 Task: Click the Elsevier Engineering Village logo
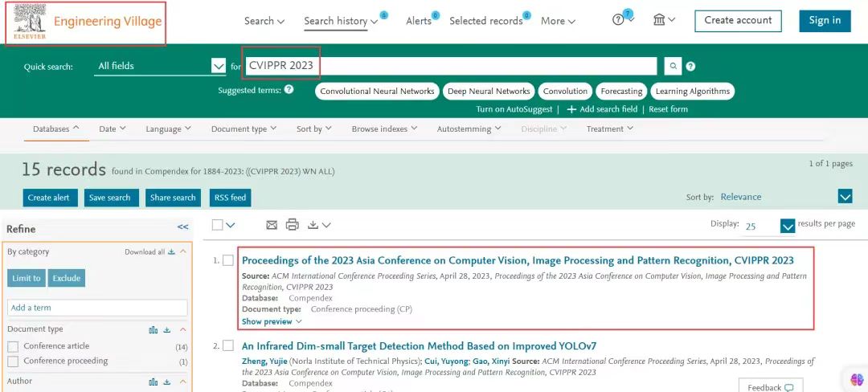(x=87, y=22)
